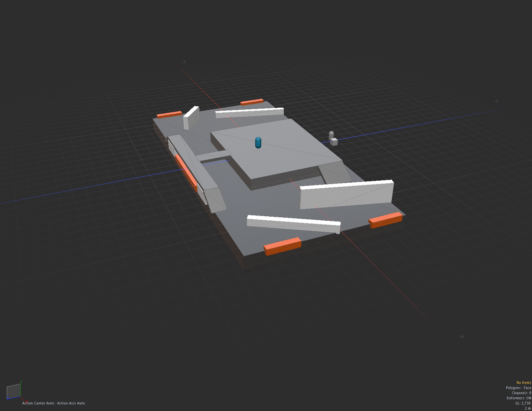The width and height of the screenshot is (532, 411).
Task: Select the grey ramp next to the platform
Action: [335, 173]
